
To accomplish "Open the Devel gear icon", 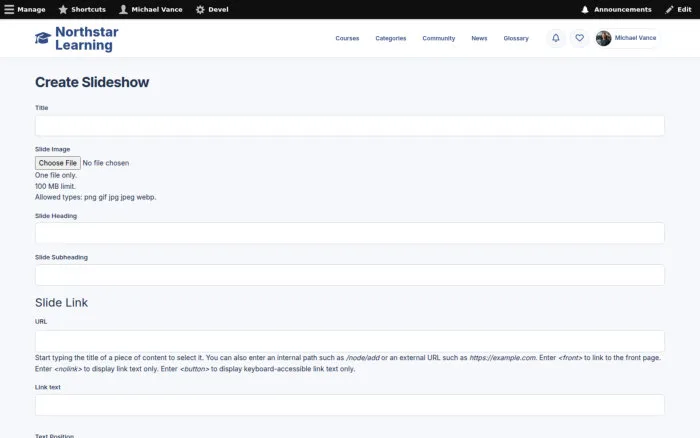I will (x=200, y=9).
